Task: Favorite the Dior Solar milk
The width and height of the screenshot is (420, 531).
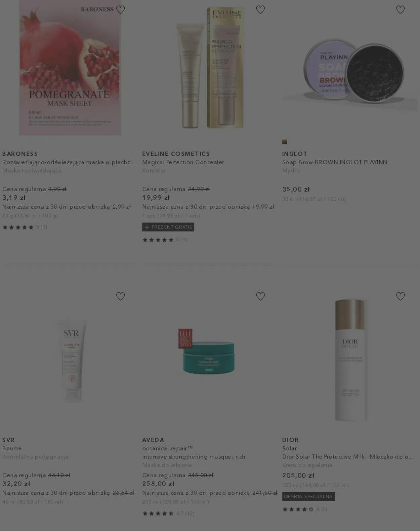Action: pyautogui.click(x=400, y=296)
